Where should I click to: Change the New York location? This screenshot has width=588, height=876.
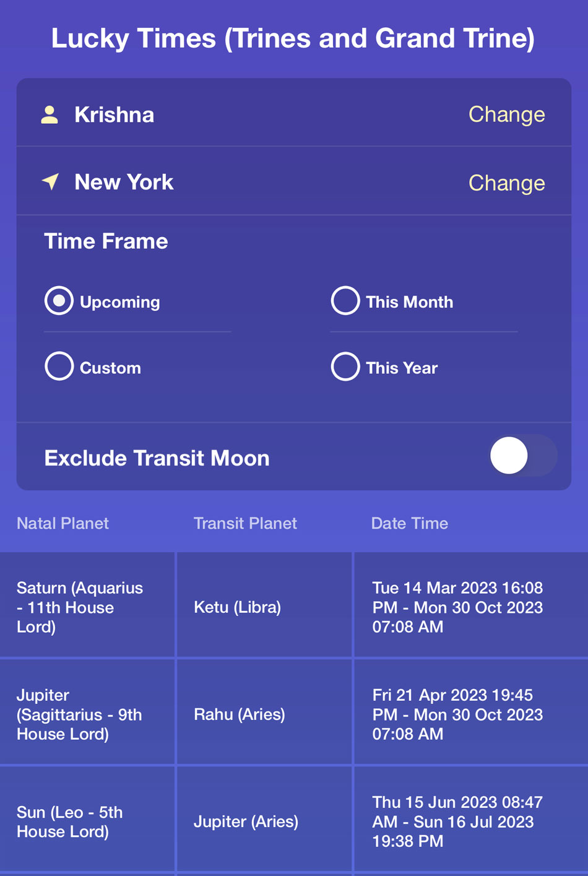pyautogui.click(x=506, y=183)
